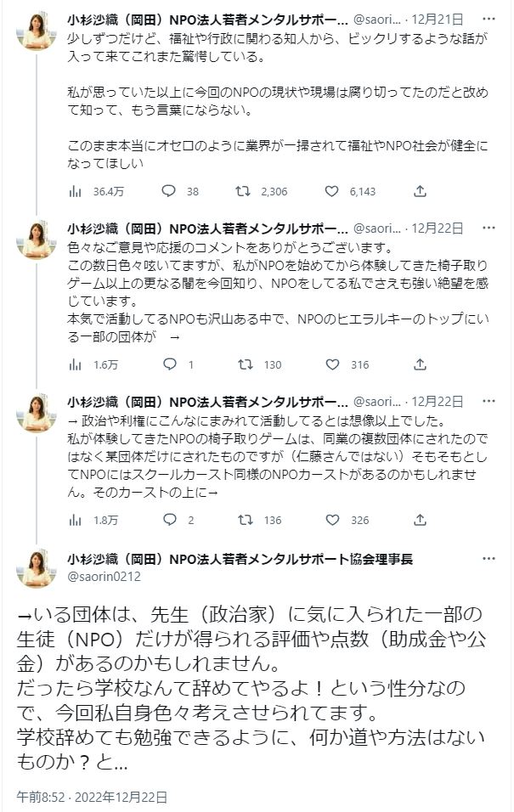Open more options on the bottom main tweet

point(489,558)
